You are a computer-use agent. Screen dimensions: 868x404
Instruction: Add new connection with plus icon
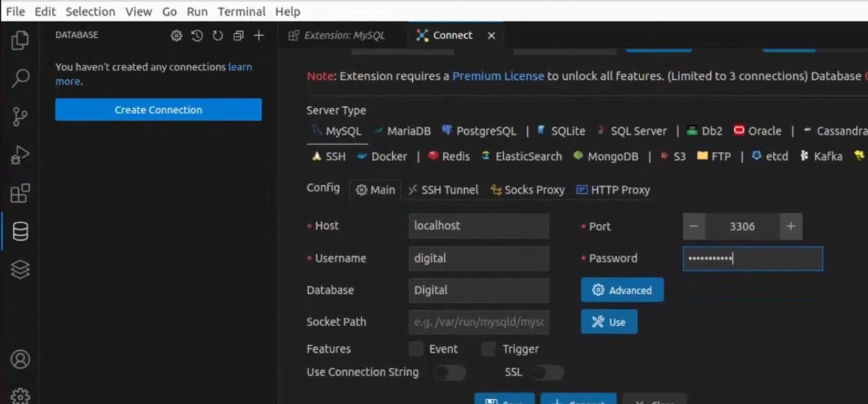[x=259, y=36]
